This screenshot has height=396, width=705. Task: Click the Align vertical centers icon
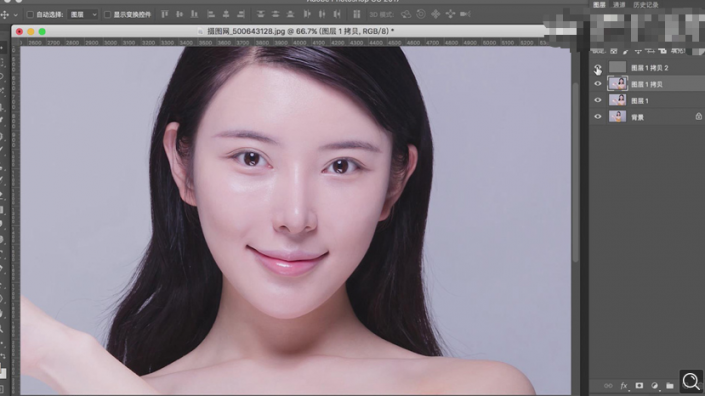tap(179, 14)
